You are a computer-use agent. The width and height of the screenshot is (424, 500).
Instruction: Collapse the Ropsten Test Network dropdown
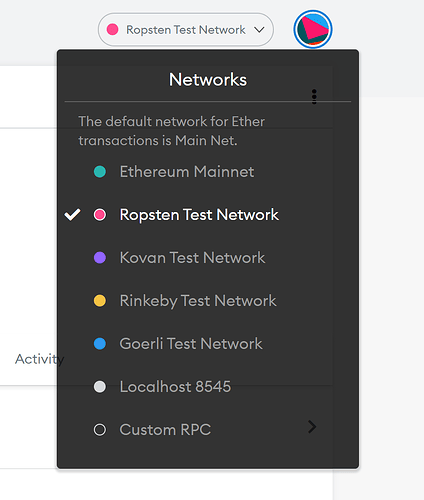(186, 29)
